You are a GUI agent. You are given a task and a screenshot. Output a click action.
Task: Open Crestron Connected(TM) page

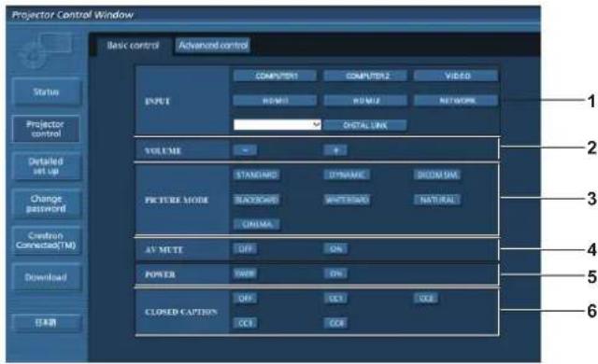tap(46, 240)
